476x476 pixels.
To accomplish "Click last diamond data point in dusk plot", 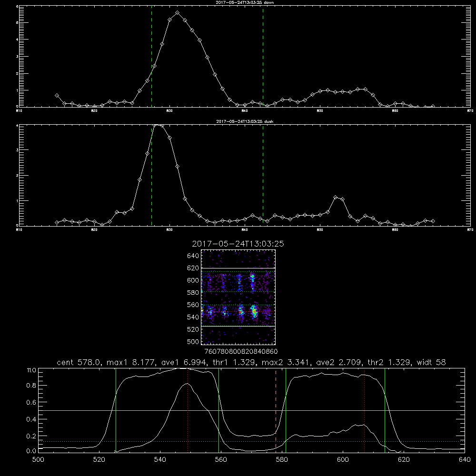I will point(433,221).
